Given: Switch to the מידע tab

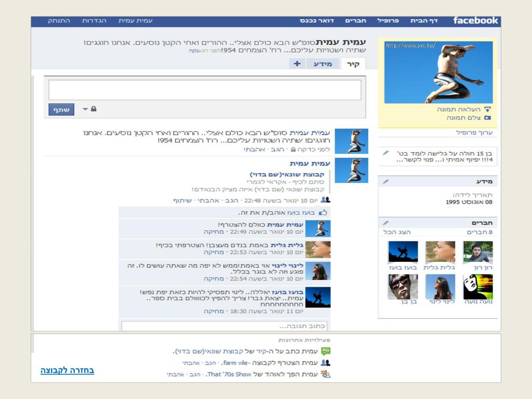Looking at the screenshot, I should 322,64.
